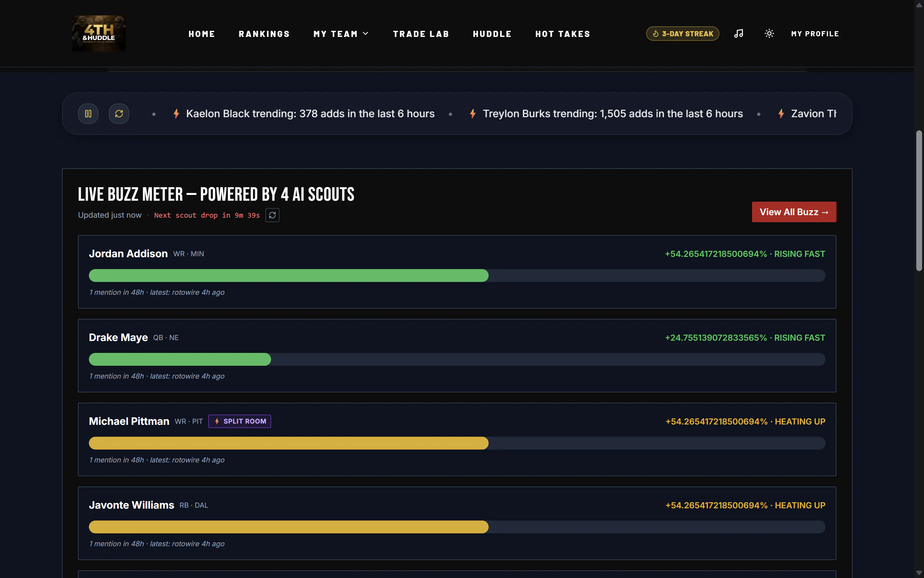Click Michael Pittman's yellow buzz bar

pos(289,443)
